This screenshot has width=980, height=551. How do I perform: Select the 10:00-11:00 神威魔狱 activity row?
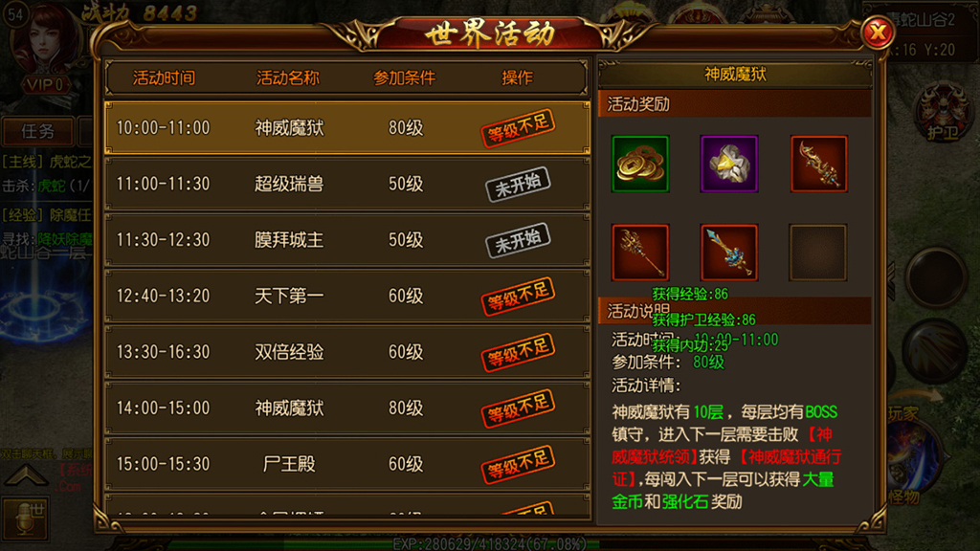click(347, 128)
